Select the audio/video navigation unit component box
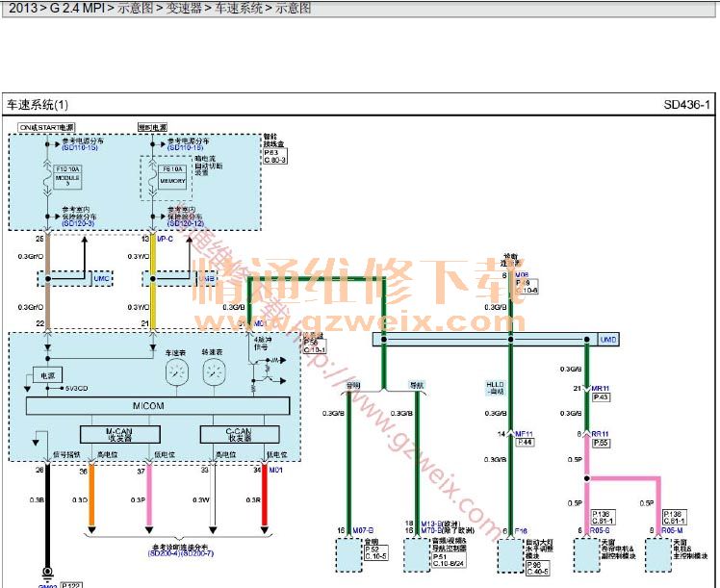Viewport: 720px width, 588px height. (417, 555)
